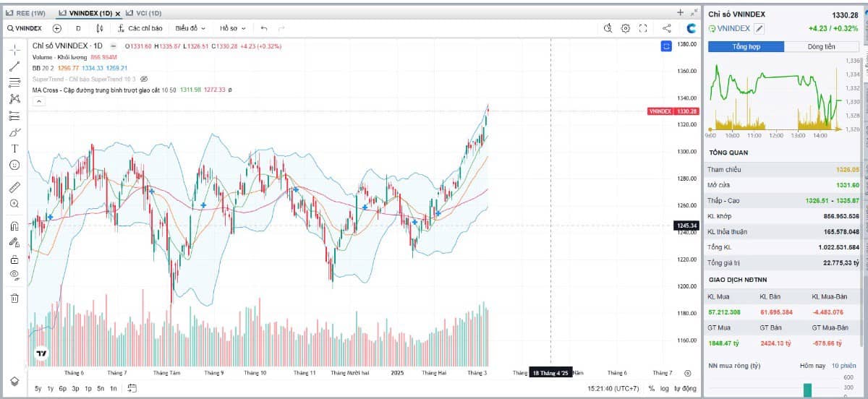Viewport: 868px width, 399px height.
Task: Expand the Hồ sơ dropdown menu
Action: [233, 28]
